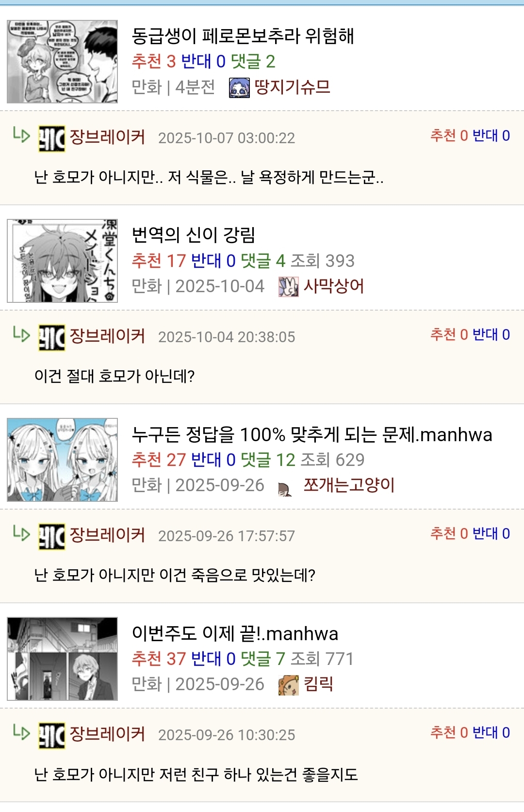Click 땅지기슈므 user avatar icon
Screen dimensions: 524x812
tap(239, 88)
